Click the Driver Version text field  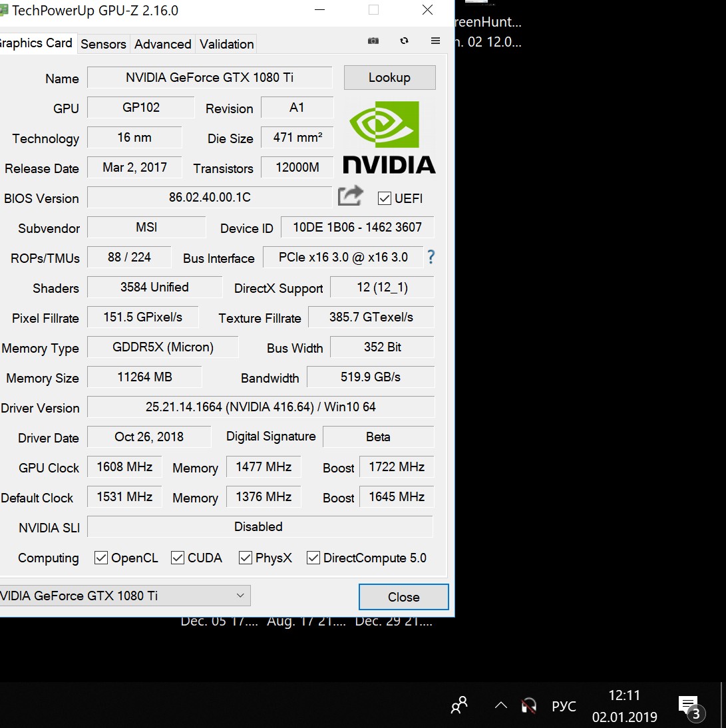pos(260,407)
